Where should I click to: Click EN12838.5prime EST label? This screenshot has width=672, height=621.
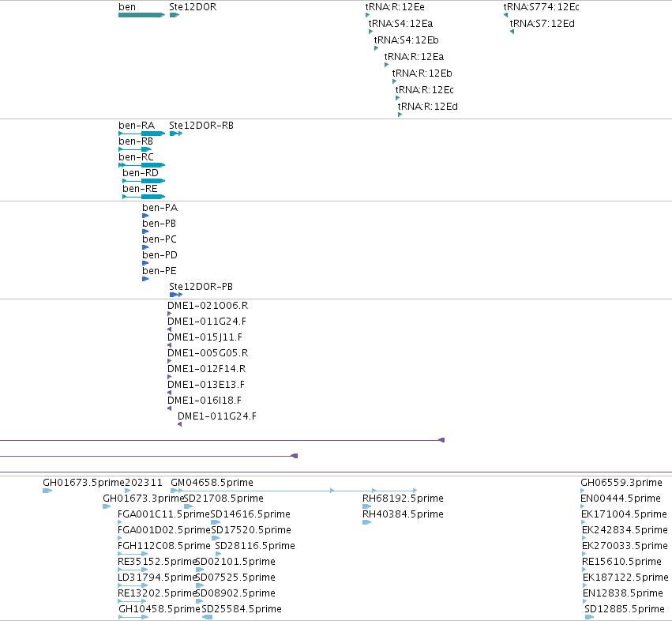point(623,593)
